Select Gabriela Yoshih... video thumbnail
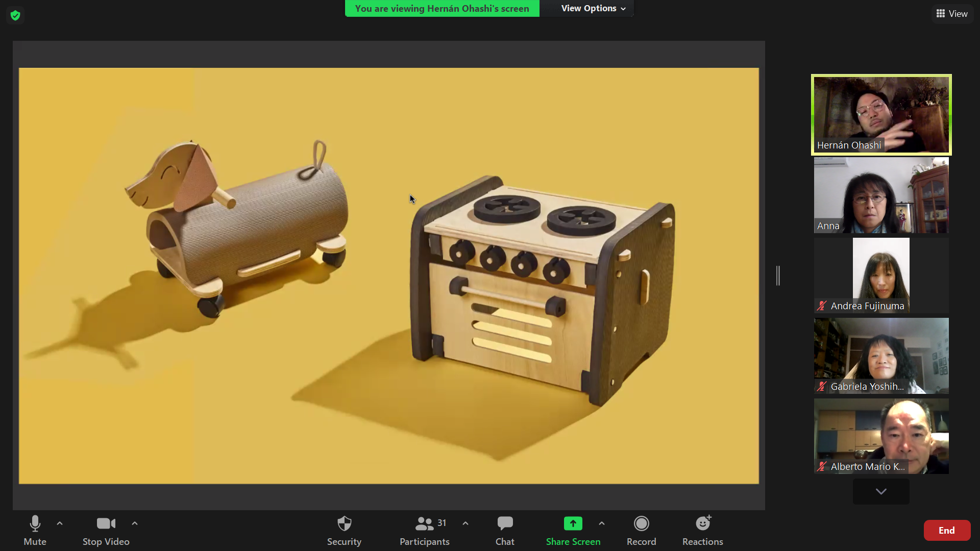The image size is (980, 551). (881, 356)
